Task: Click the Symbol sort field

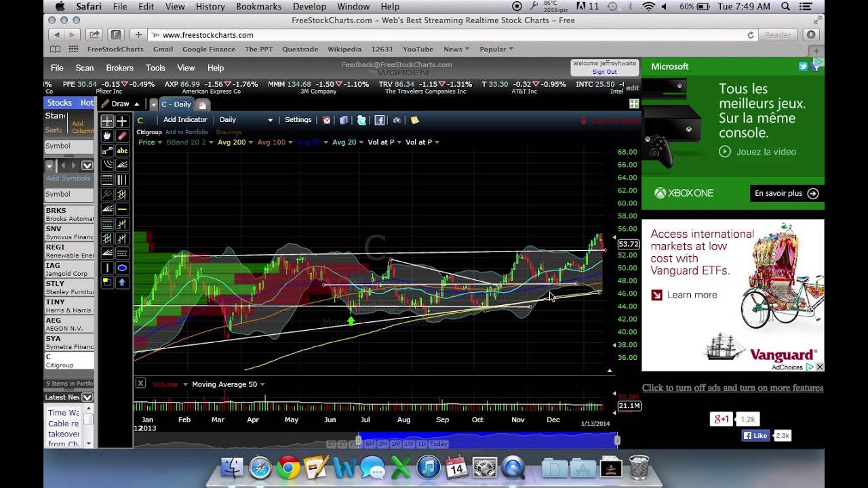Action: [69, 146]
